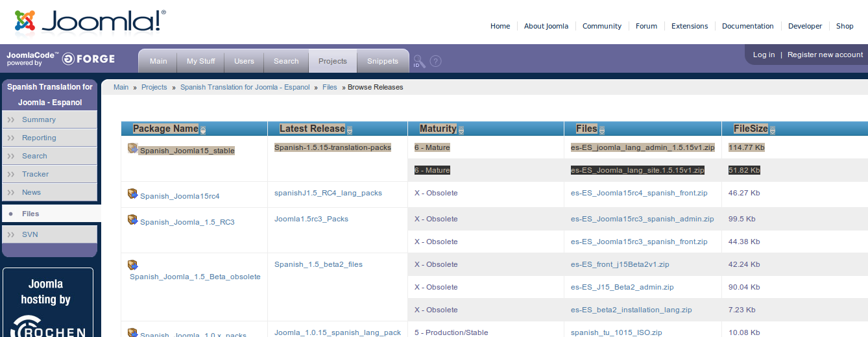Open Extensions in top navigation
Image resolution: width=868 pixels, height=337 pixels.
point(690,26)
